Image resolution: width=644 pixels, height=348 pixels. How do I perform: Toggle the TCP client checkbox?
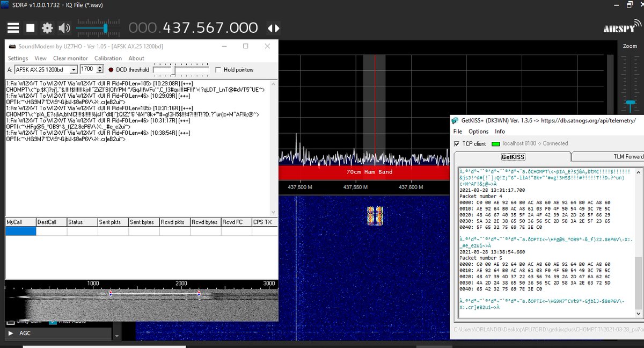coord(457,144)
